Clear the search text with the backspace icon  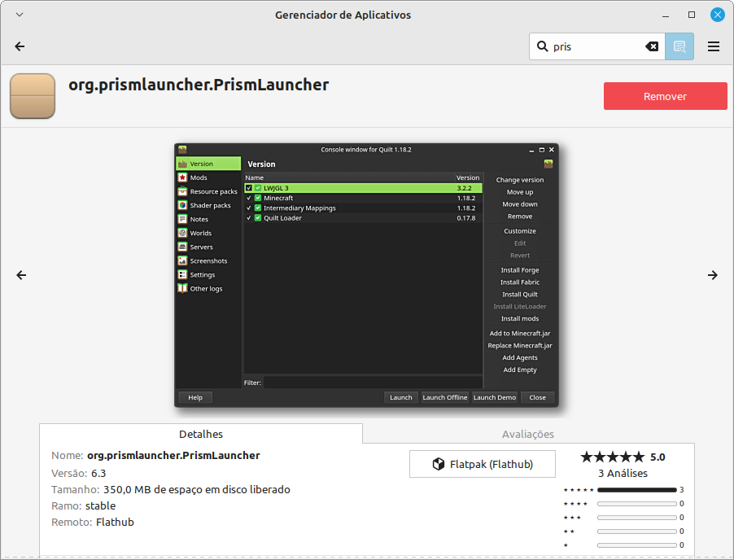(x=652, y=46)
